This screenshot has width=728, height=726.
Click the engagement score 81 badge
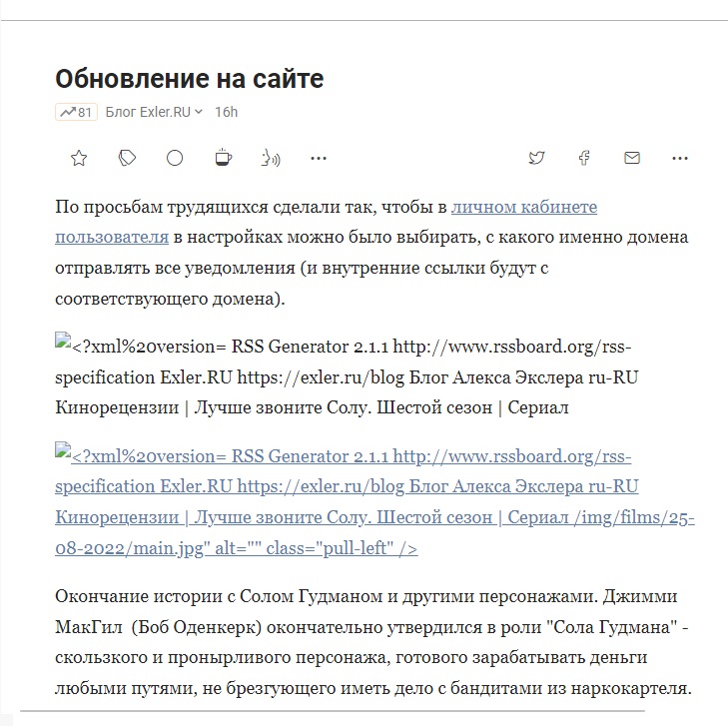pos(76,112)
